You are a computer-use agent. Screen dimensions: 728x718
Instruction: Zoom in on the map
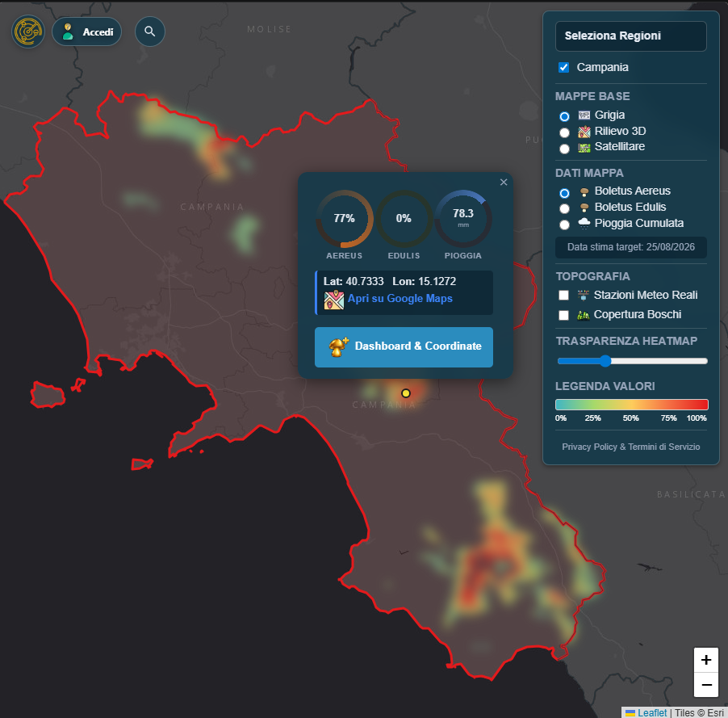pyautogui.click(x=706, y=660)
